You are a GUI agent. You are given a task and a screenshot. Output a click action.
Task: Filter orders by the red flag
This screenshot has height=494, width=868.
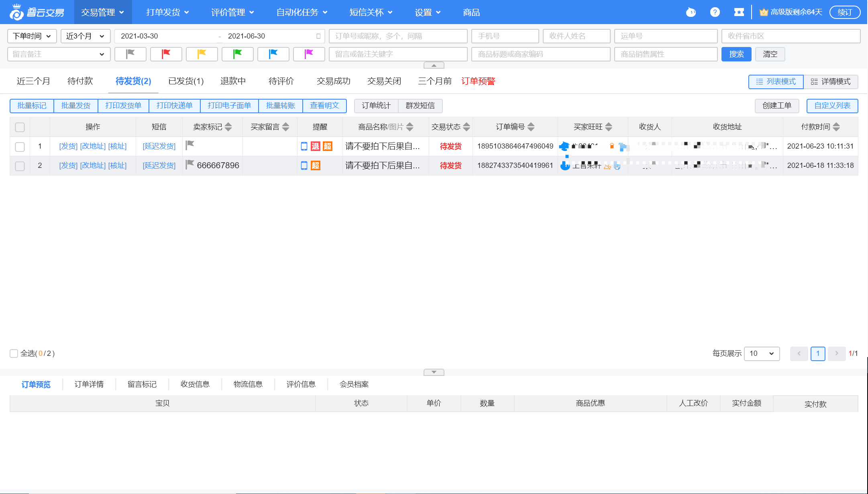[166, 54]
